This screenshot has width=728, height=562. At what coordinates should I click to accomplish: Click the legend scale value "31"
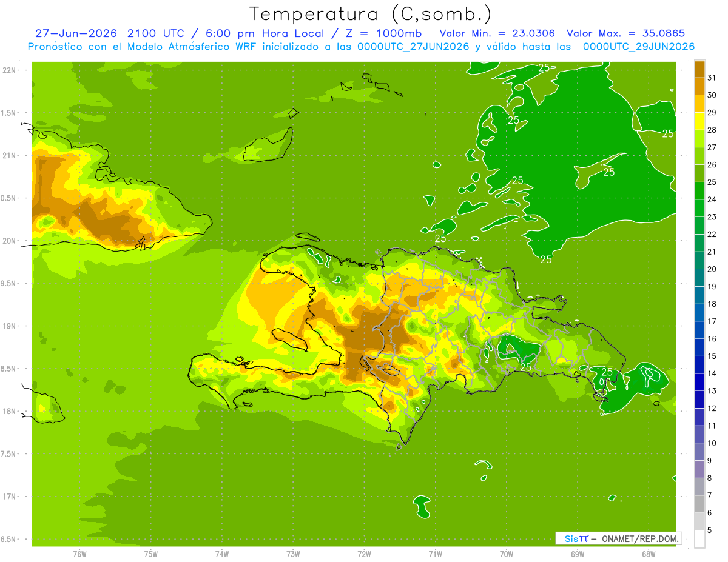(x=712, y=78)
